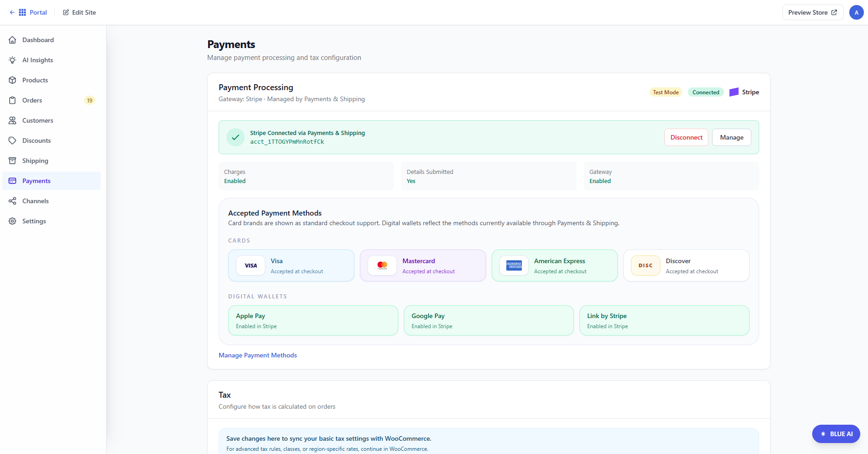Viewport: 868px width, 454px height.
Task: Click the DIGITAL WALLETS label
Action: (x=257, y=297)
